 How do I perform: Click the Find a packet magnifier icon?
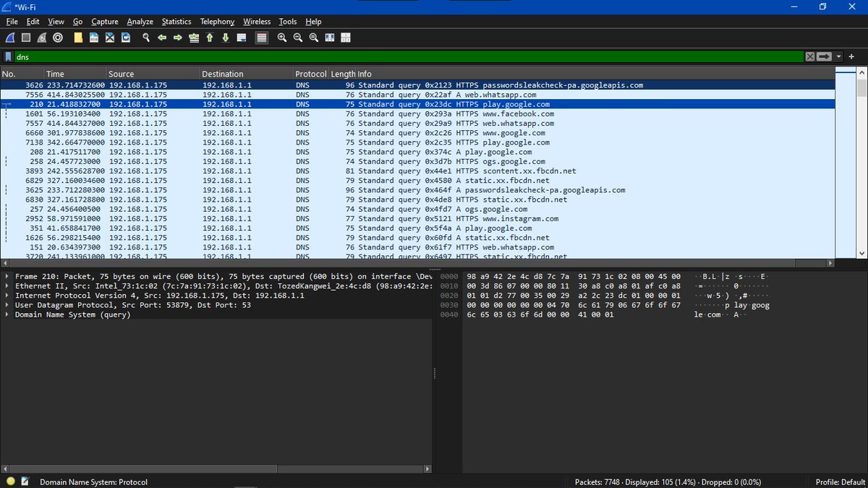click(146, 38)
